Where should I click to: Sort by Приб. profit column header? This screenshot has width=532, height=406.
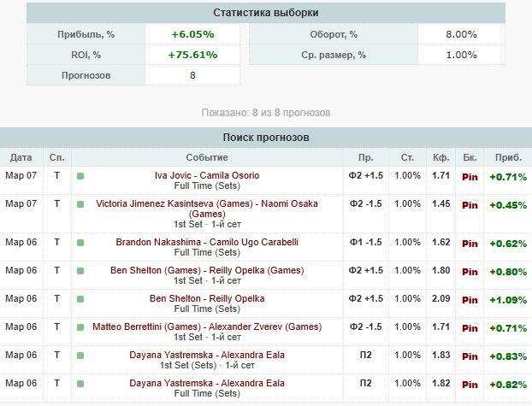[x=508, y=158]
